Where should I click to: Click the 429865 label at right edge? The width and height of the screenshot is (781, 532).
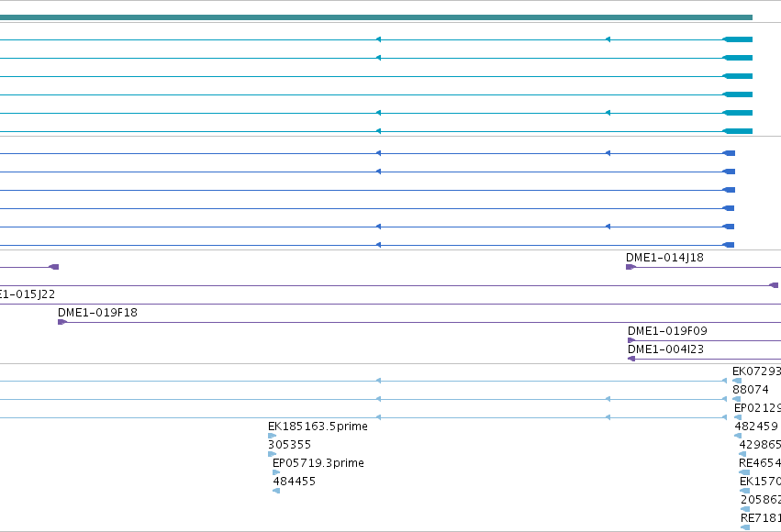tap(760, 445)
